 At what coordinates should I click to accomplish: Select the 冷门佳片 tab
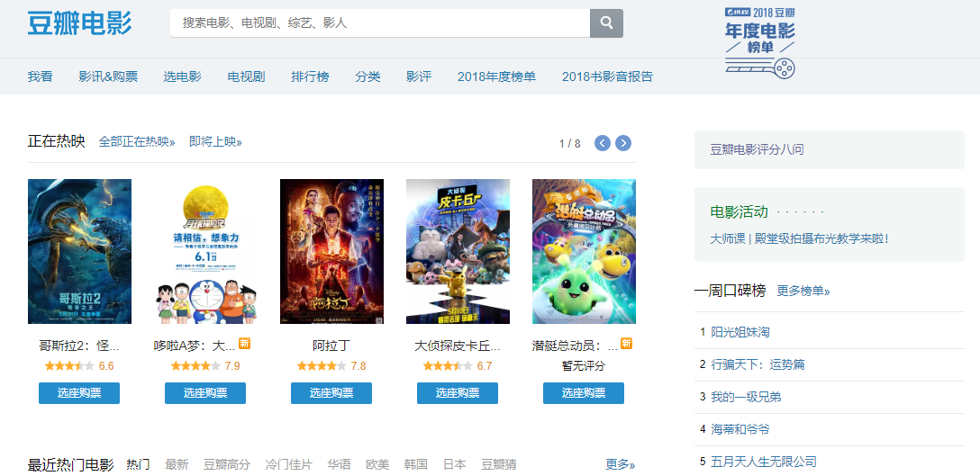(289, 465)
